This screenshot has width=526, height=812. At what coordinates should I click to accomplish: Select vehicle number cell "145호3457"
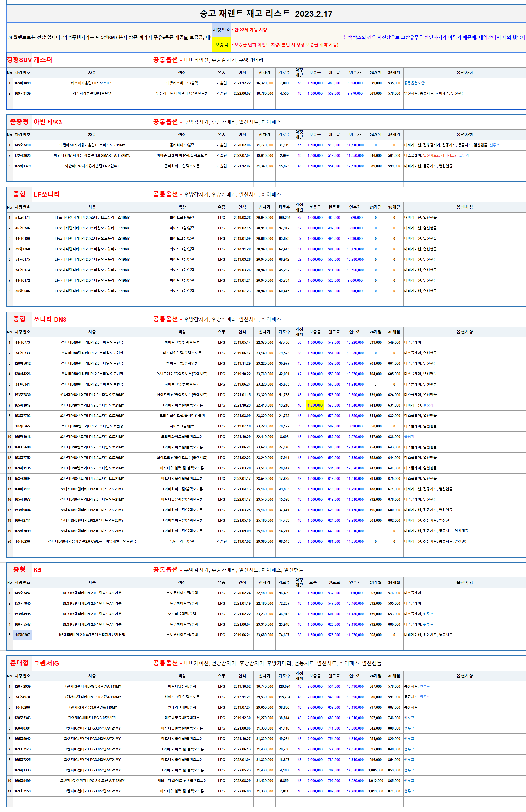22,593
